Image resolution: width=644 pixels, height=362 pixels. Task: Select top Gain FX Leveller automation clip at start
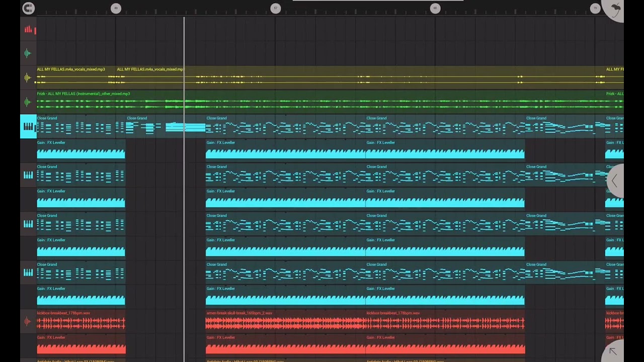81,150
